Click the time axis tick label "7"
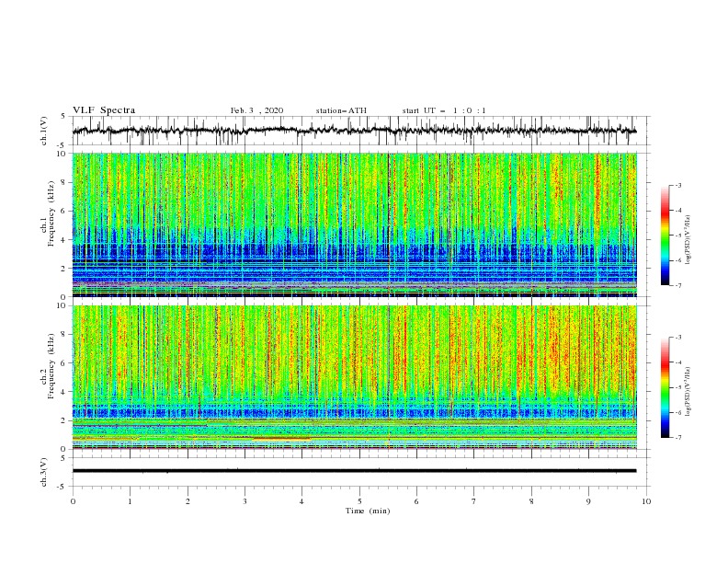Image resolution: width=728 pixels, height=563 pixels. 474,501
